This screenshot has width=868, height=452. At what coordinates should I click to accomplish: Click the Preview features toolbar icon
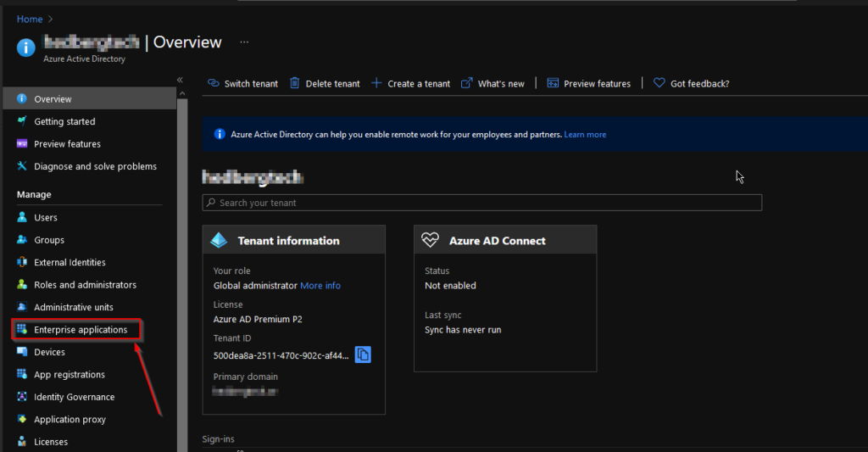tap(553, 83)
